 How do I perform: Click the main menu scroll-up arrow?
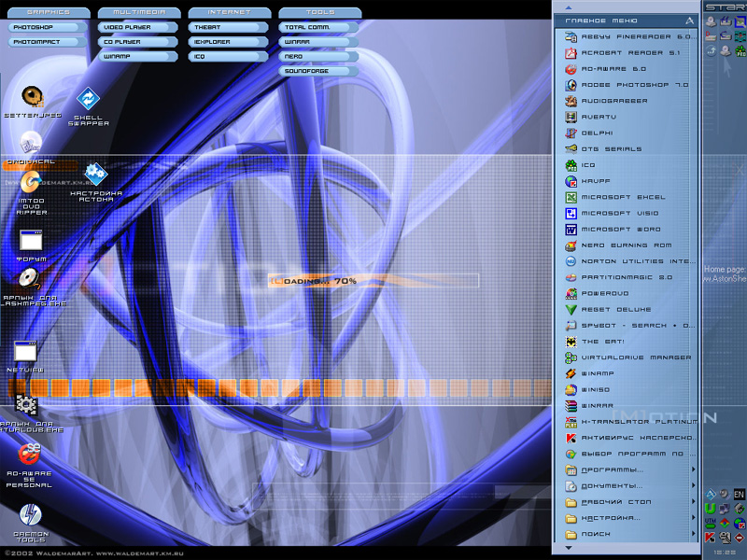coord(568,7)
